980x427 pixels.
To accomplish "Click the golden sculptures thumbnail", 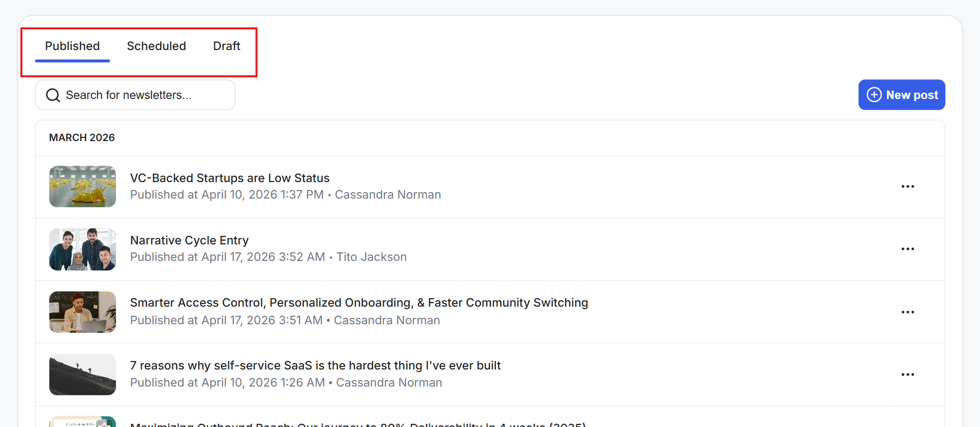I will coord(82,186).
